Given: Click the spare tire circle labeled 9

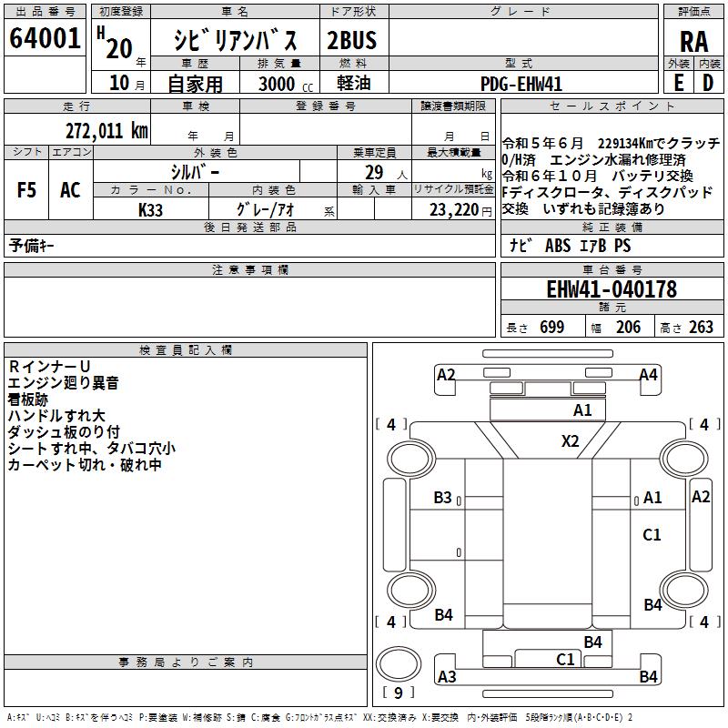Looking at the screenshot, I should pyautogui.click(x=397, y=662).
